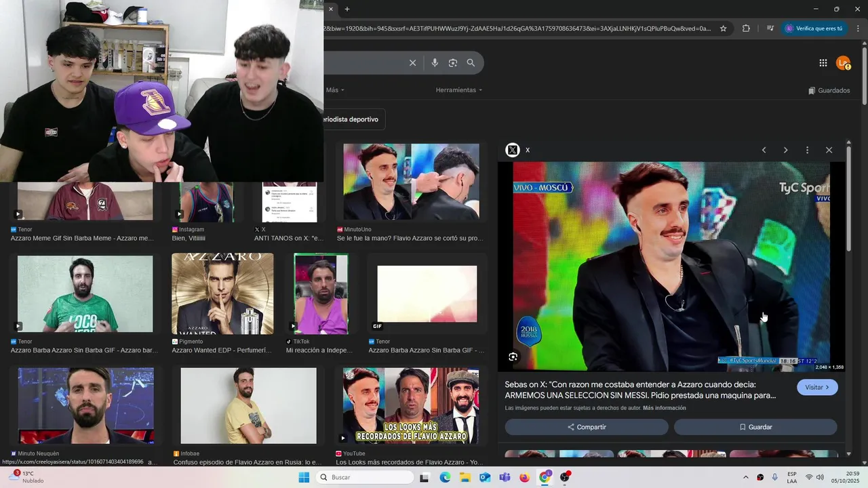Click the taskbar 'Buscar' search box
This screenshot has height=488, width=868.
pyautogui.click(x=366, y=477)
